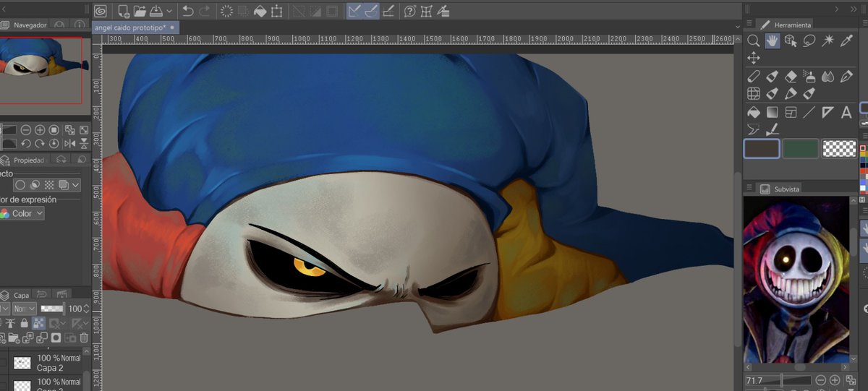Image resolution: width=868 pixels, height=391 pixels.
Task: Clear the canvas selection content
Action: [226, 11]
